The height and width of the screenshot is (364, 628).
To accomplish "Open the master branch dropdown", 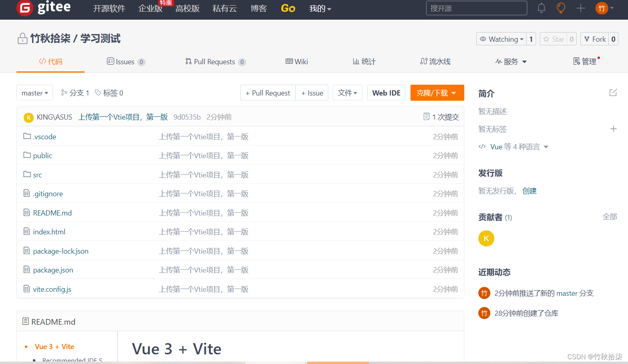I will [35, 93].
